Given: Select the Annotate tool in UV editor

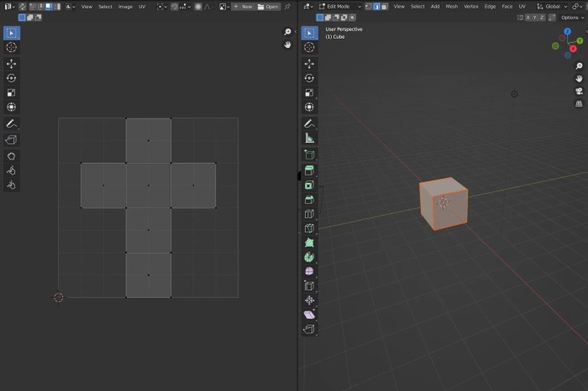Looking at the screenshot, I should pyautogui.click(x=11, y=123).
